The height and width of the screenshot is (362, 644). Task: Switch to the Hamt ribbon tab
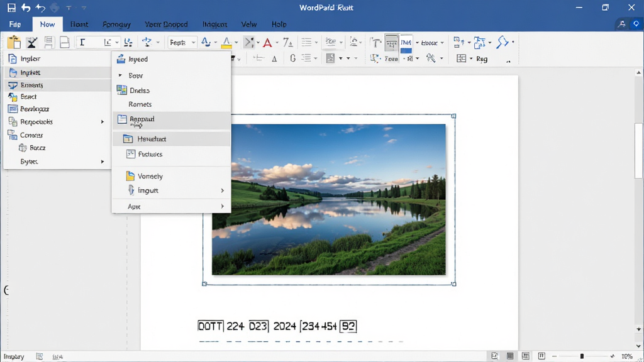79,25
